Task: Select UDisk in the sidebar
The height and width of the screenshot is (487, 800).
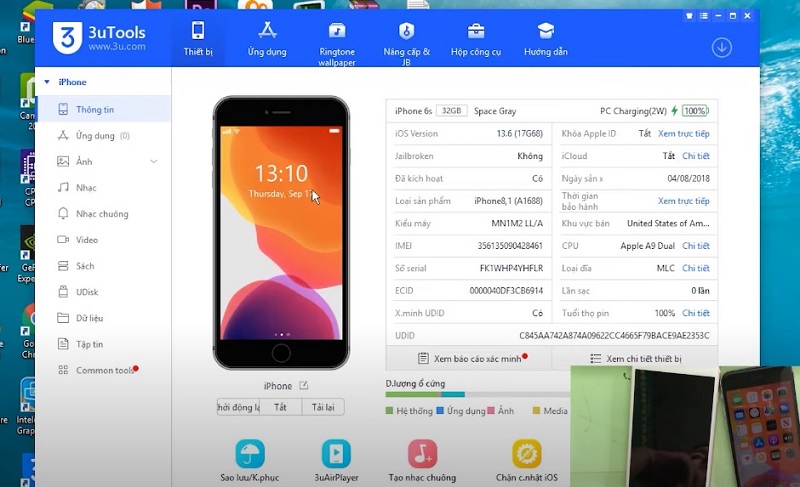Action: coord(104,292)
